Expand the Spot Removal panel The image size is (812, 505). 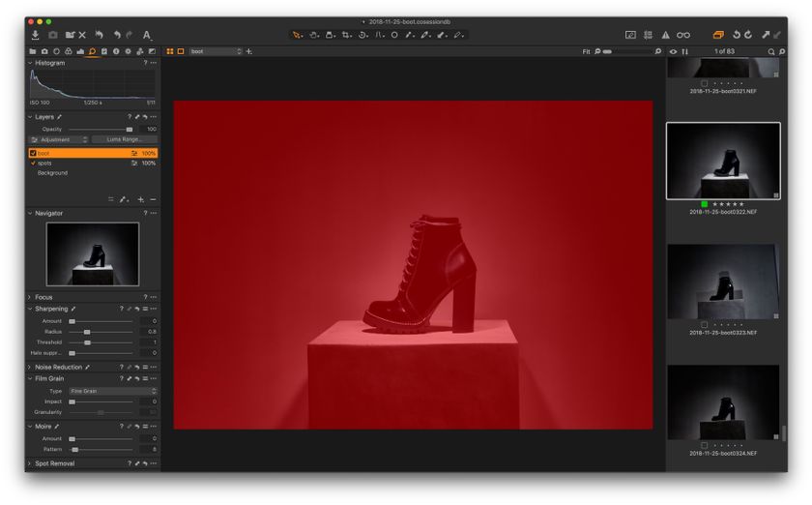tap(30, 463)
